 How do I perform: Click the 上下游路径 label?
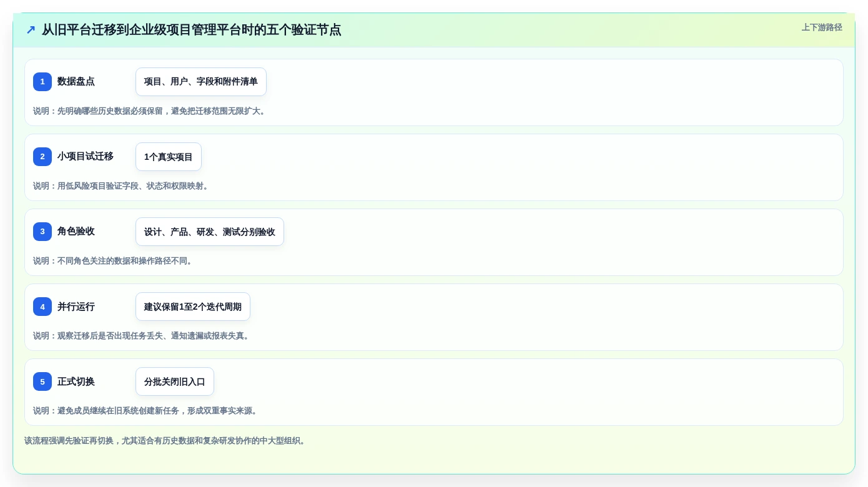[x=822, y=27]
